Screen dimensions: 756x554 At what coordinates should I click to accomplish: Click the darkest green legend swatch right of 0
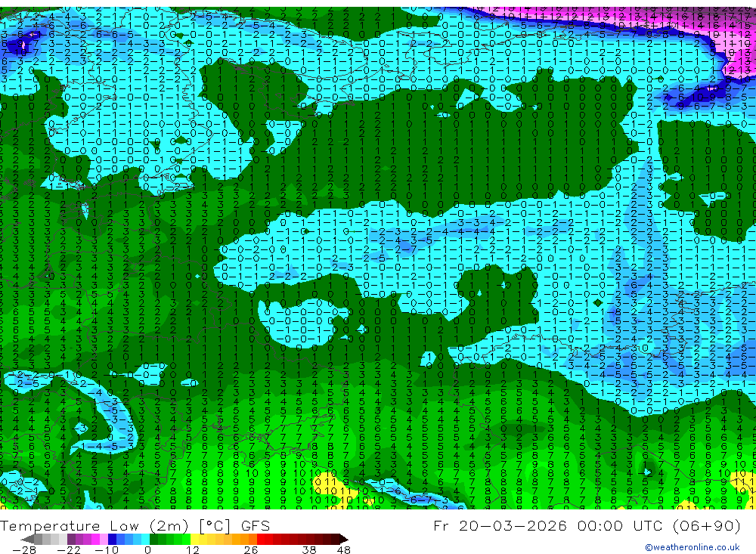click(153, 539)
